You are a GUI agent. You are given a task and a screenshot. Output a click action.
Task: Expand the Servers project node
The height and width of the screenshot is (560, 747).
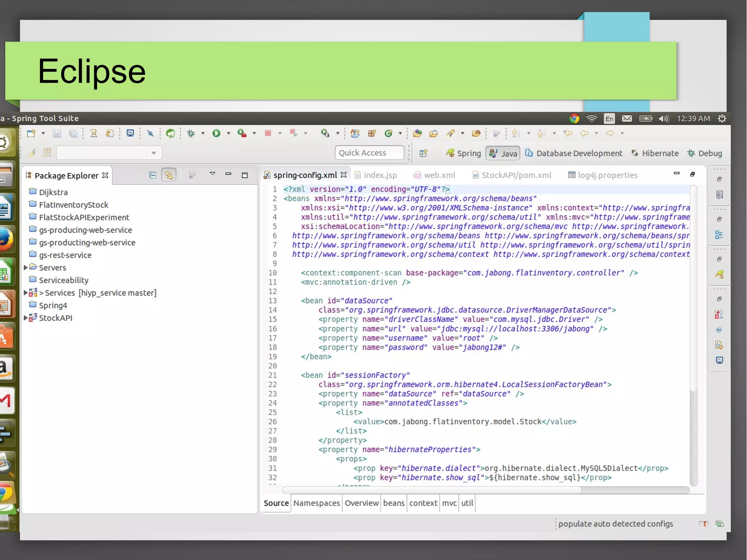26,267
